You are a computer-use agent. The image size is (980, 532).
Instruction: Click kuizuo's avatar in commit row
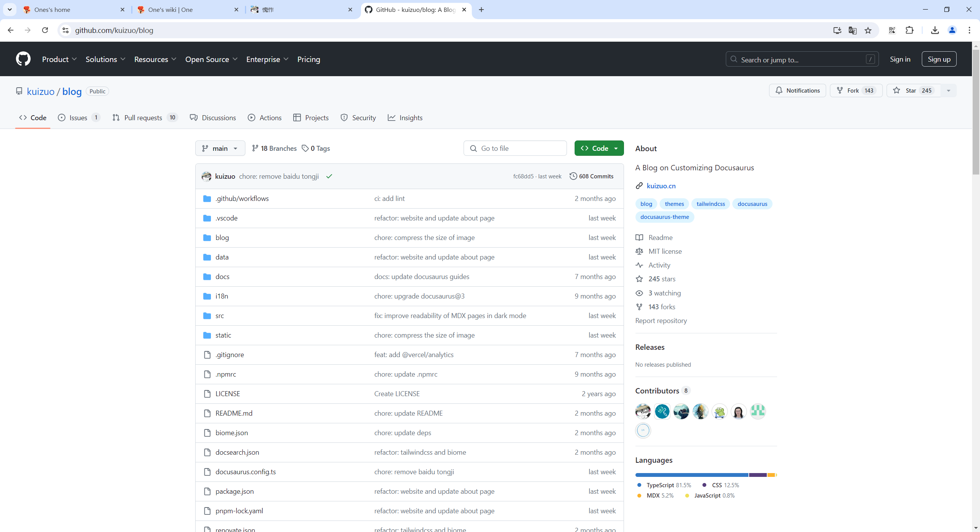click(206, 176)
